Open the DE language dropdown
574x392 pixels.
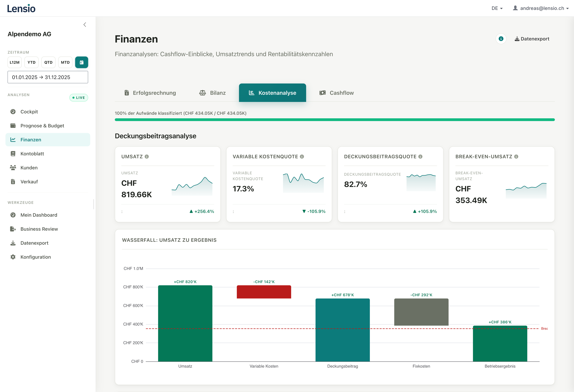[x=497, y=8]
